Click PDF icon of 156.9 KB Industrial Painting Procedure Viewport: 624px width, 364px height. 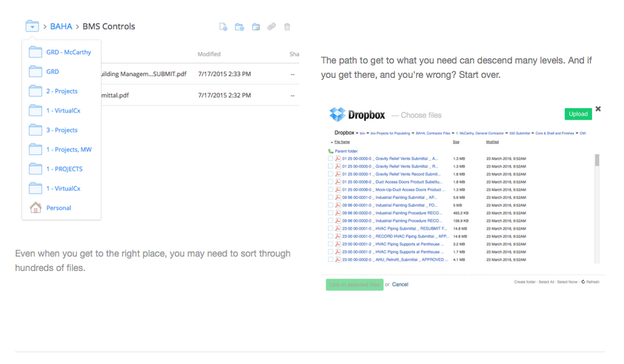[x=338, y=221]
